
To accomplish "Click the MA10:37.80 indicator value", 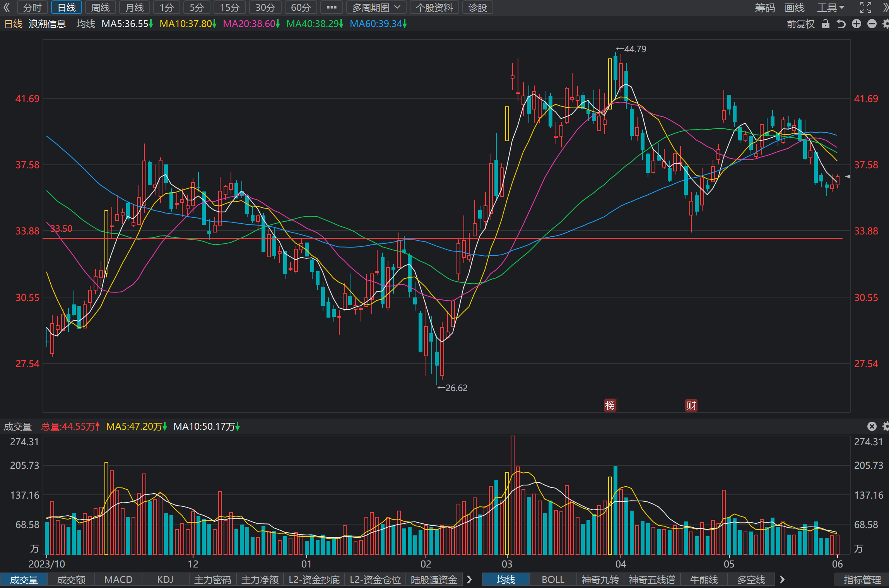I will [x=188, y=24].
